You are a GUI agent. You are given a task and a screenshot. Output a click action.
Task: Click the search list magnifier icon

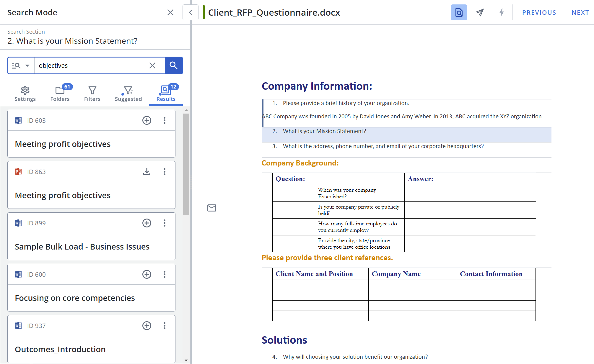click(16, 65)
